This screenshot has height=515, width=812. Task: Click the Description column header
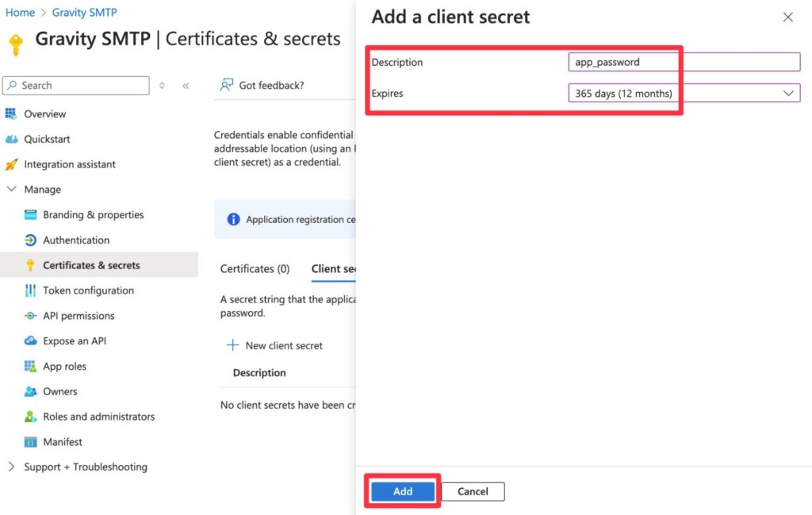tap(259, 372)
